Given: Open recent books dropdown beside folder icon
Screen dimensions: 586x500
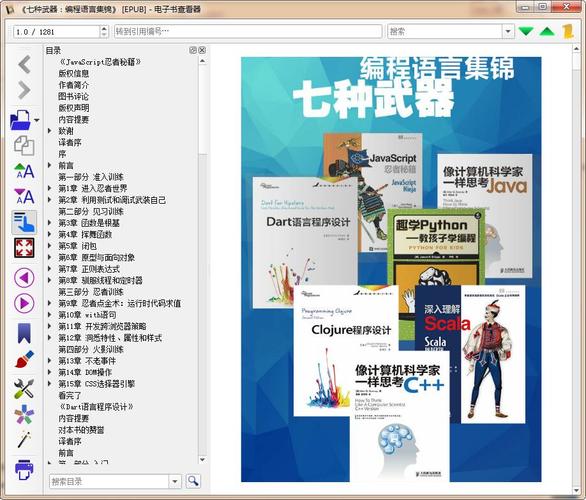Looking at the screenshot, I should [37, 120].
